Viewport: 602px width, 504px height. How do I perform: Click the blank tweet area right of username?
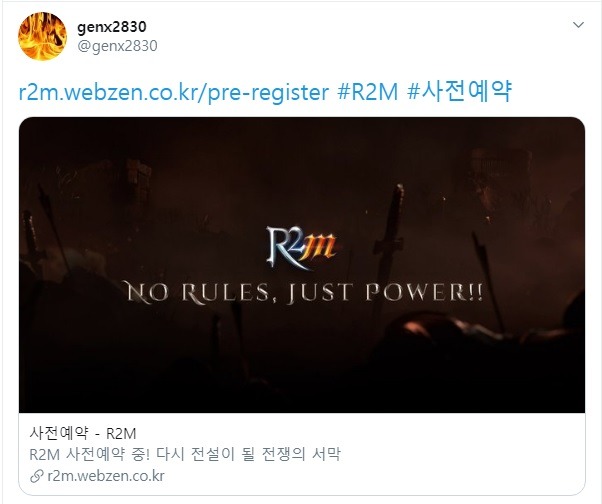(x=361, y=36)
